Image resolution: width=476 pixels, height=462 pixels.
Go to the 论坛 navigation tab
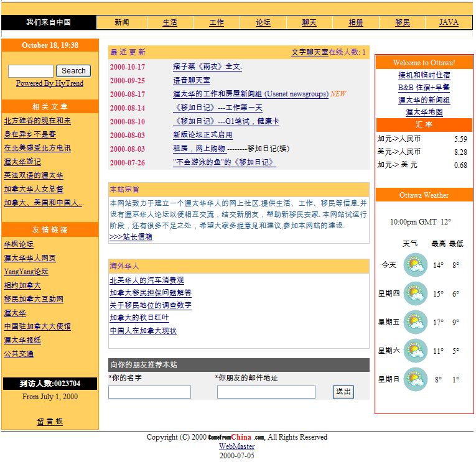[263, 22]
